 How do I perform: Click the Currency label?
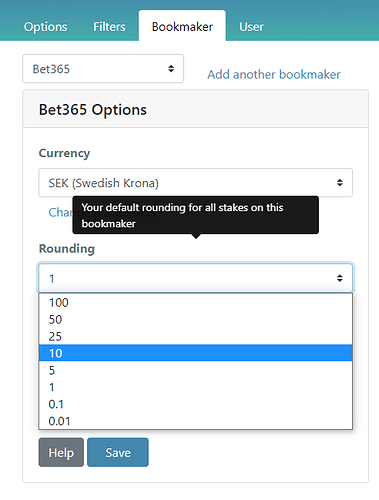click(64, 153)
